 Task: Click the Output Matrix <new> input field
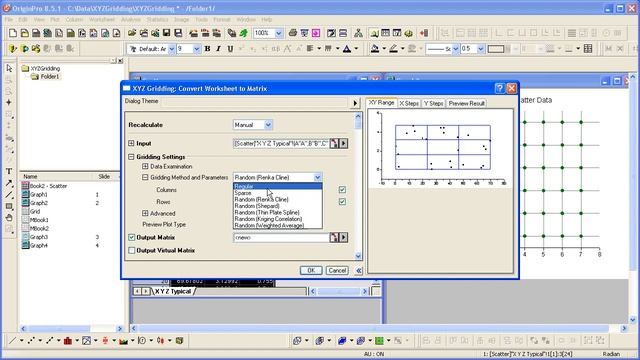click(281, 237)
